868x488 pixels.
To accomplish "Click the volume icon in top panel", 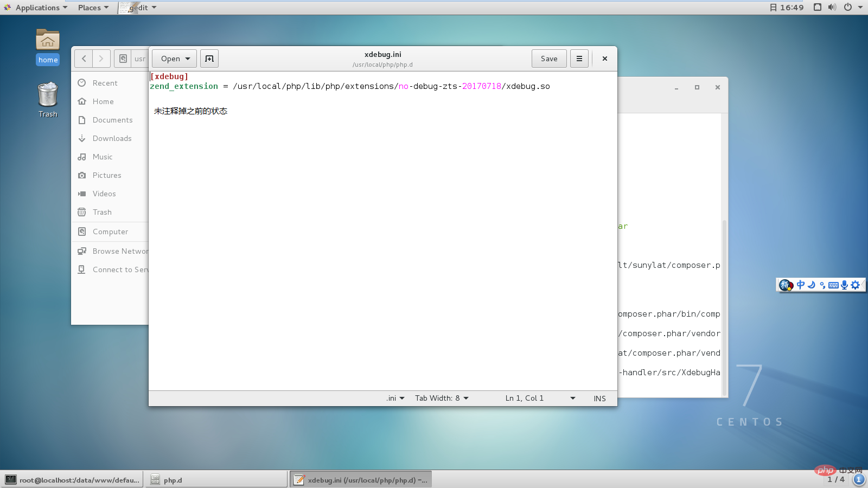I will [832, 8].
